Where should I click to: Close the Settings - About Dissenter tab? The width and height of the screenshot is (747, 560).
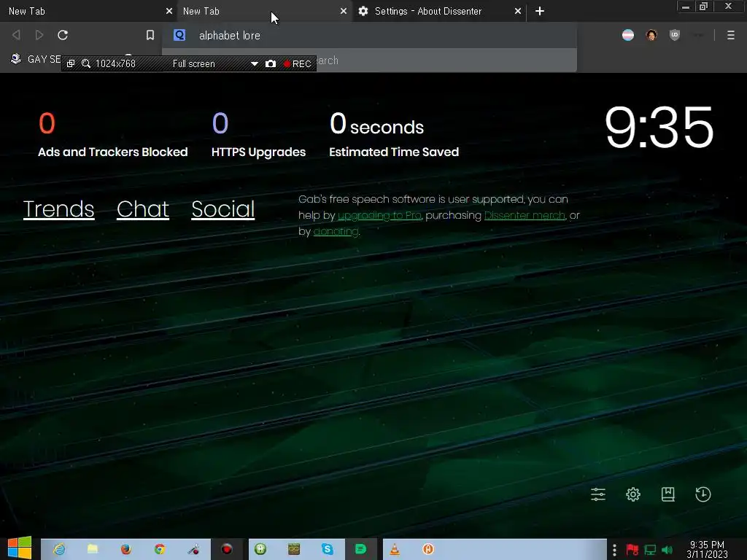click(518, 11)
